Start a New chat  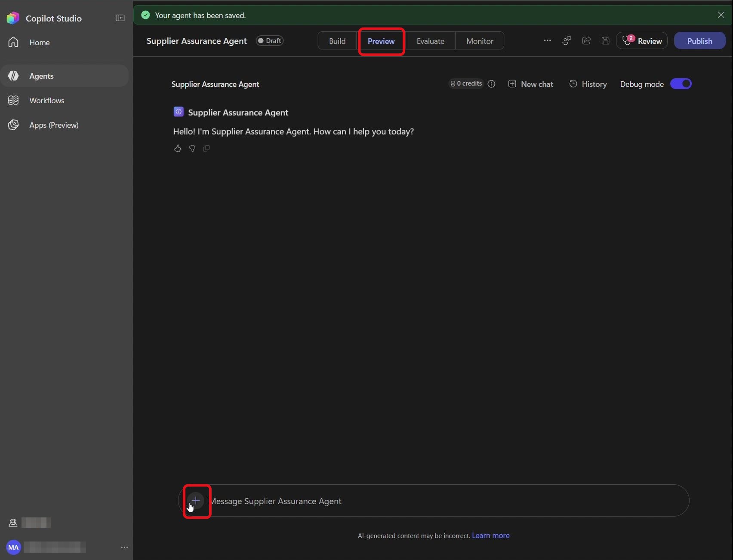[531, 84]
